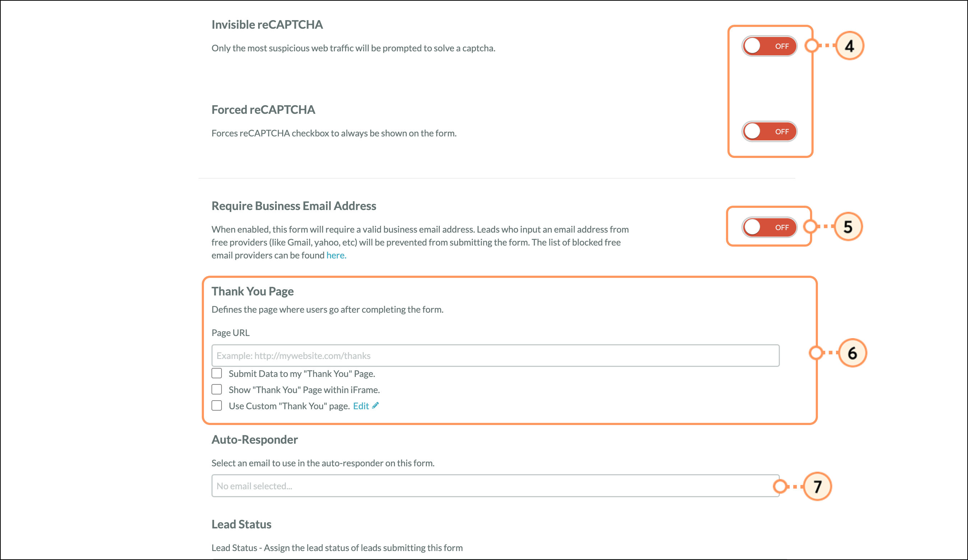Viewport: 968px width, 560px height.
Task: Toggle the Invisible reCAPTCHA switch
Action: (769, 46)
